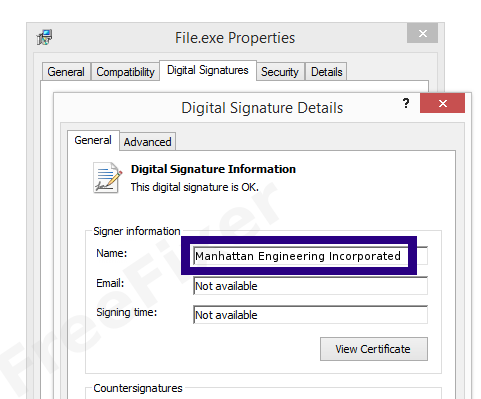481x399 pixels.
Task: Click the 'Digital Signature Information' heading
Action: (213, 169)
